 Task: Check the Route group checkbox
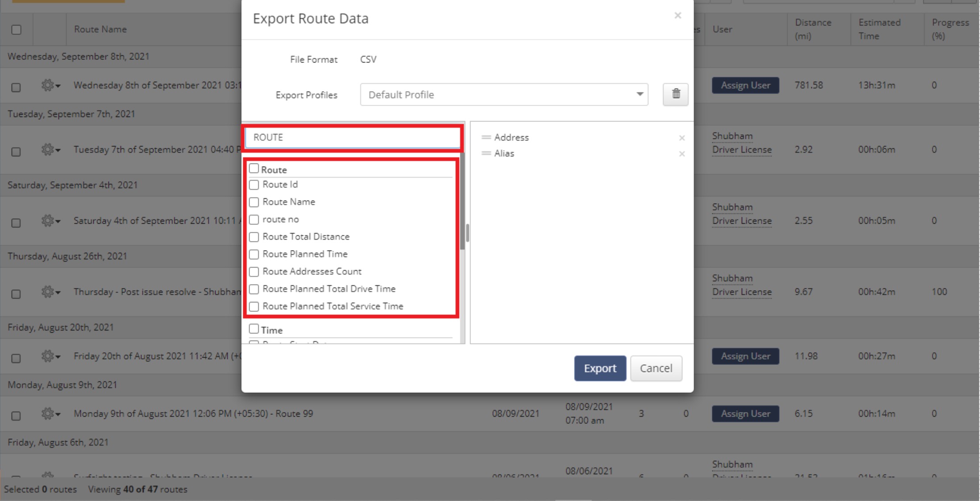[254, 168]
